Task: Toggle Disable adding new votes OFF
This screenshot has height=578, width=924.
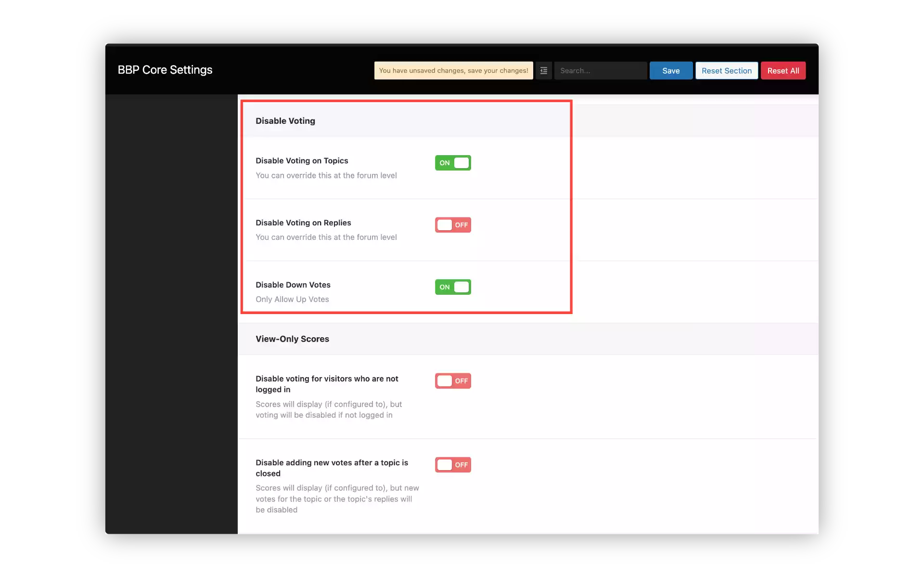Action: [x=452, y=464]
